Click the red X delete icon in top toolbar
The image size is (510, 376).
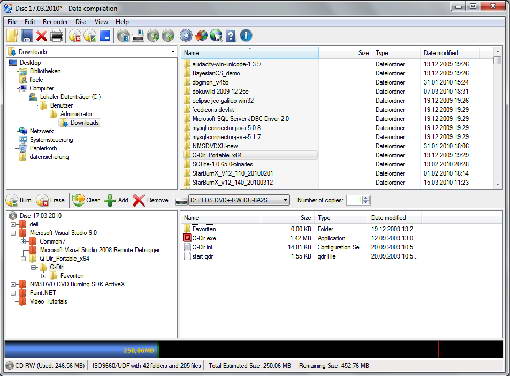(x=42, y=36)
